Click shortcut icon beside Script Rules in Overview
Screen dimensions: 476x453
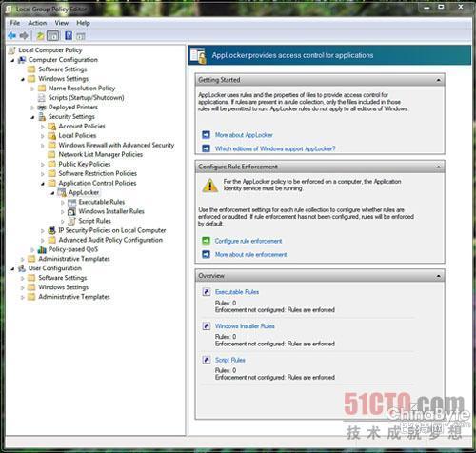(x=207, y=360)
